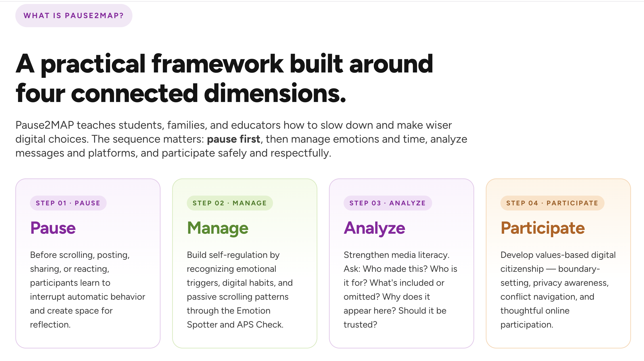Click the Manage card description about Emotion Spotter

coord(240,289)
